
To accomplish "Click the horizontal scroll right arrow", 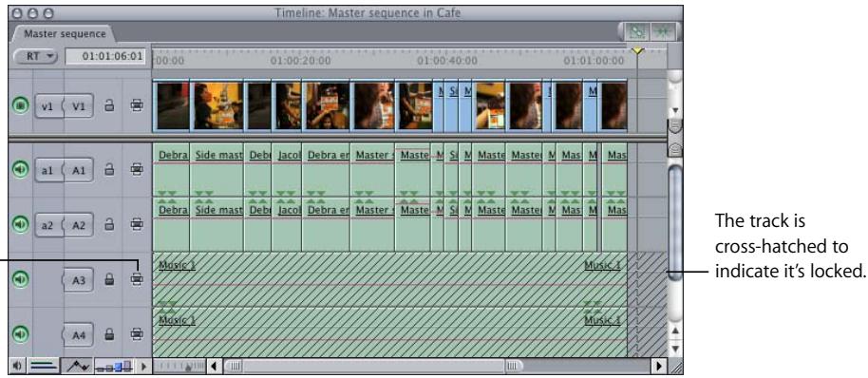I will 658,366.
